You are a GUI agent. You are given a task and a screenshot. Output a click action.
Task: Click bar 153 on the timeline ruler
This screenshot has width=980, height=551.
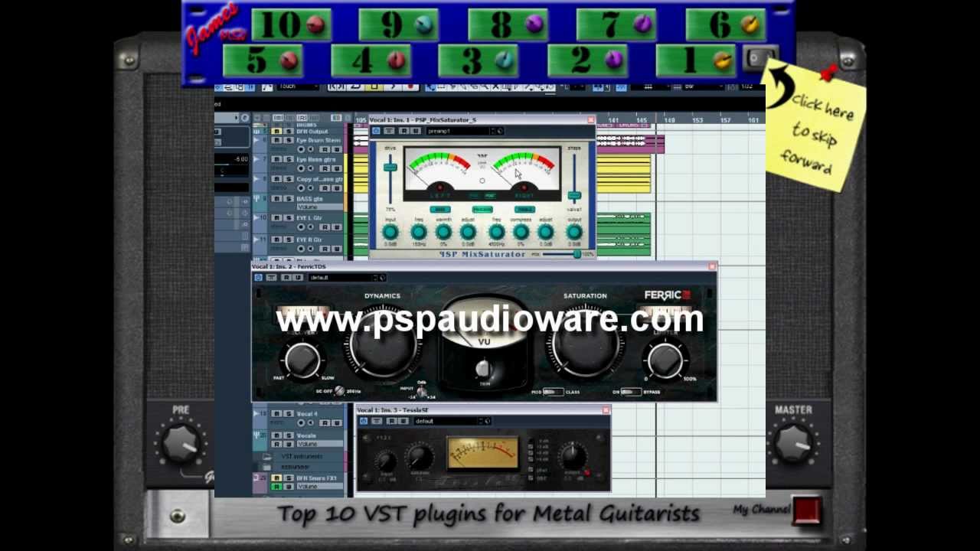tap(697, 120)
